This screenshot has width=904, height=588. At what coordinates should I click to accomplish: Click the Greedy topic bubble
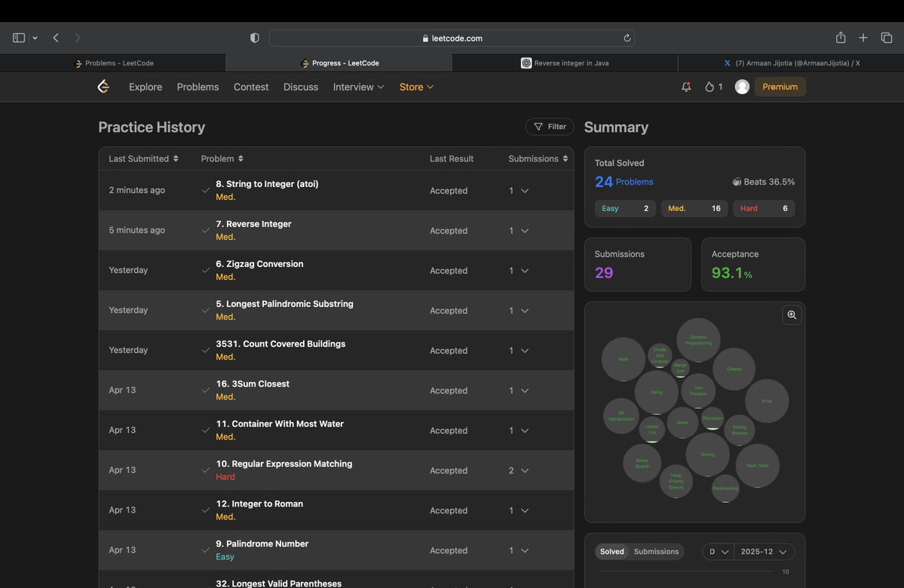(x=734, y=369)
